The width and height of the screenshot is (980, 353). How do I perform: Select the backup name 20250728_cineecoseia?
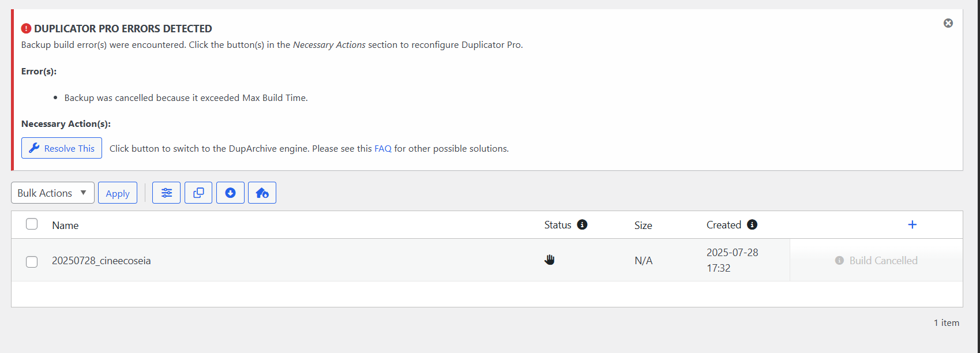102,261
